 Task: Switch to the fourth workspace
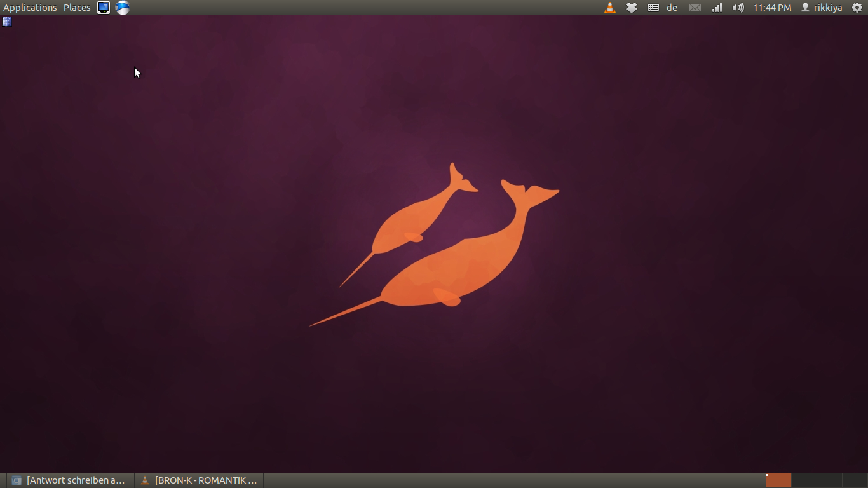pos(855,480)
